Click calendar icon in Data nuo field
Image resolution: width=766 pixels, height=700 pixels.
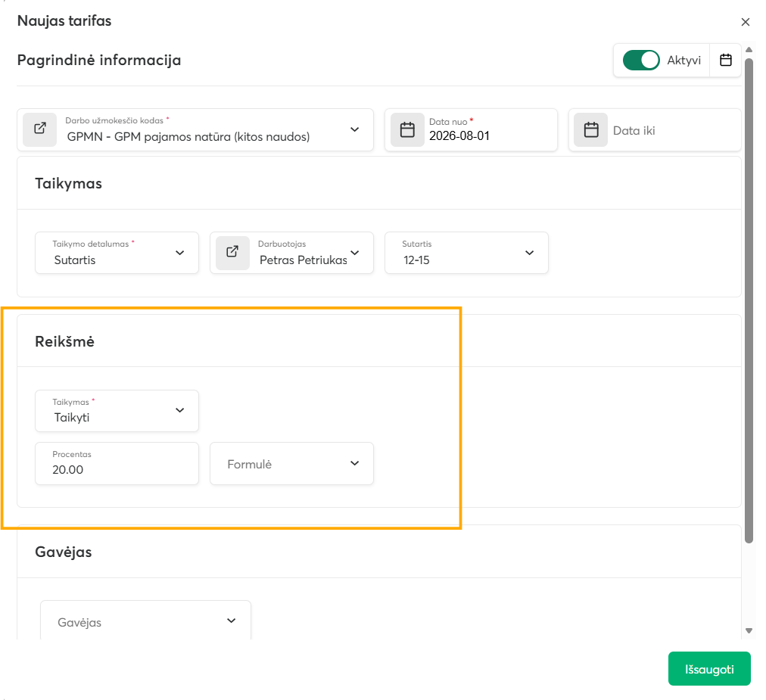[407, 130]
